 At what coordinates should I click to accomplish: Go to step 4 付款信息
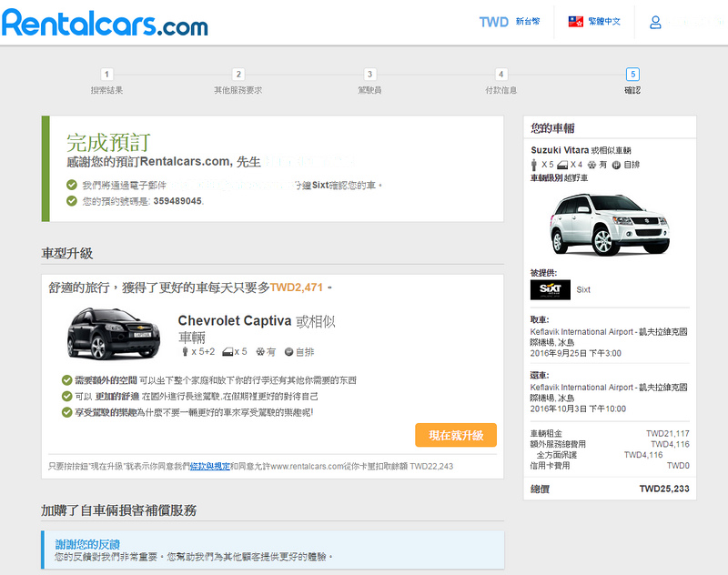tap(501, 81)
